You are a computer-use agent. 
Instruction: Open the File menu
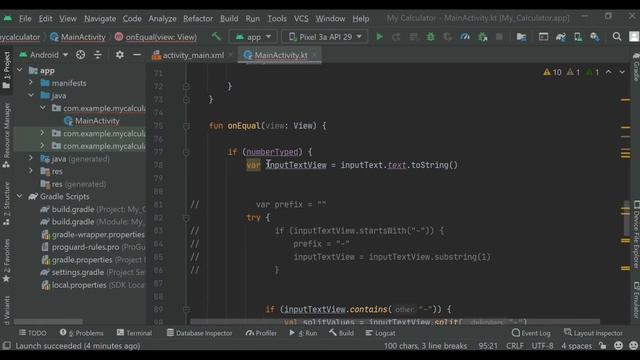coord(25,19)
